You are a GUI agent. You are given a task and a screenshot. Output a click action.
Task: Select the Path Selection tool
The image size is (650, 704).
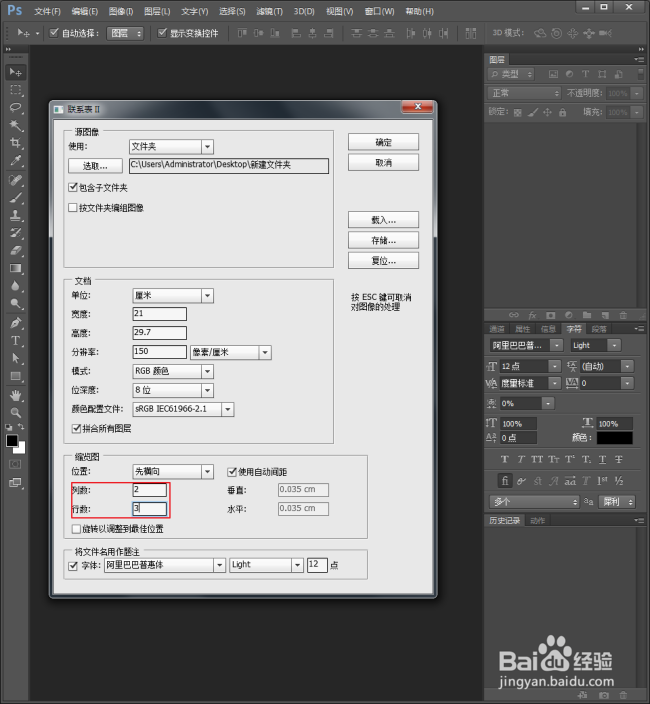click(16, 358)
